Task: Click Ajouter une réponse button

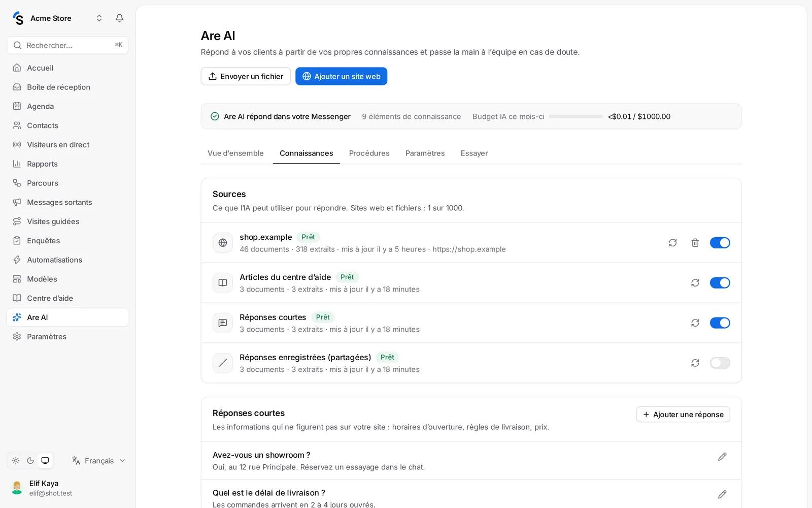Action: pos(683,415)
